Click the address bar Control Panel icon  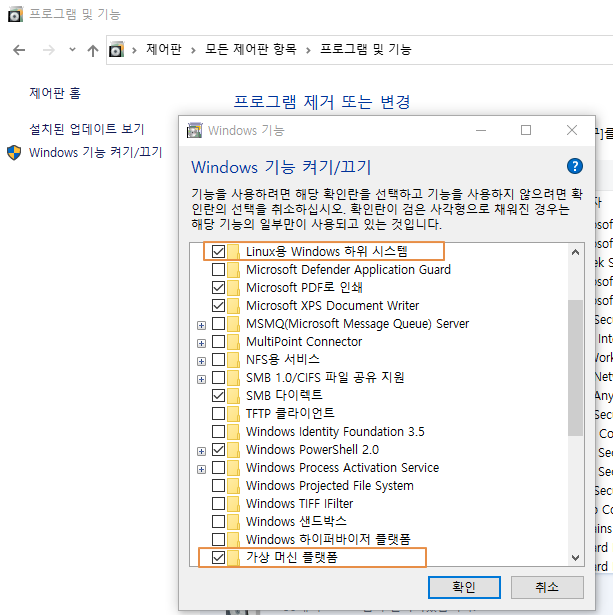tap(116, 50)
